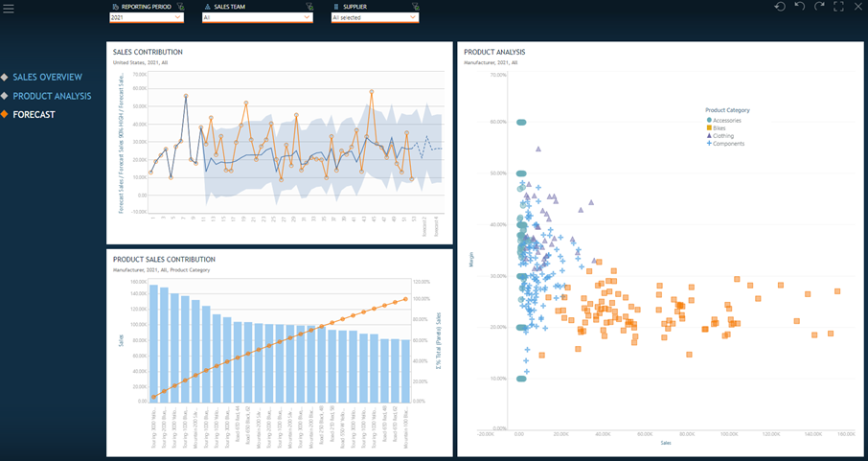
Task: Click the 'Manufacturer, 2021, All, Product Category' subtitle
Action: coord(161,270)
